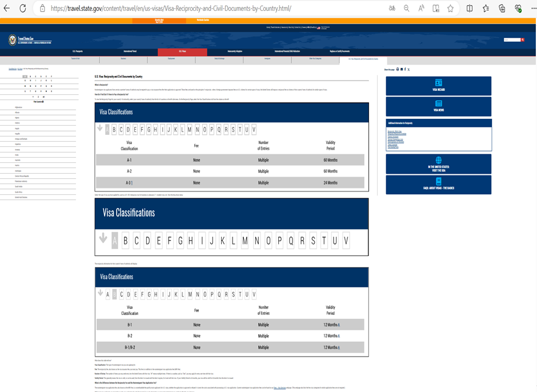The height and width of the screenshot is (392, 537).
Task: Open the Collections icon in browser toolbar
Action: click(502, 8)
